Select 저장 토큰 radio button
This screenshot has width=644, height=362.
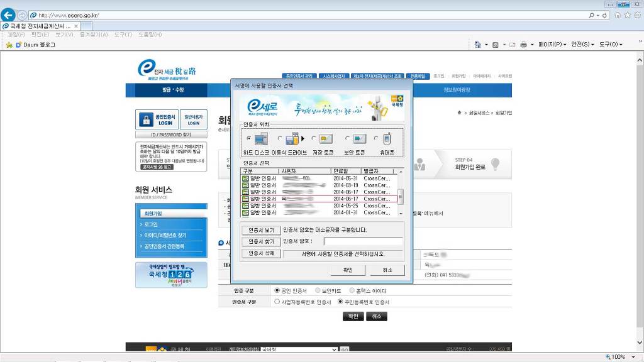[313, 138]
